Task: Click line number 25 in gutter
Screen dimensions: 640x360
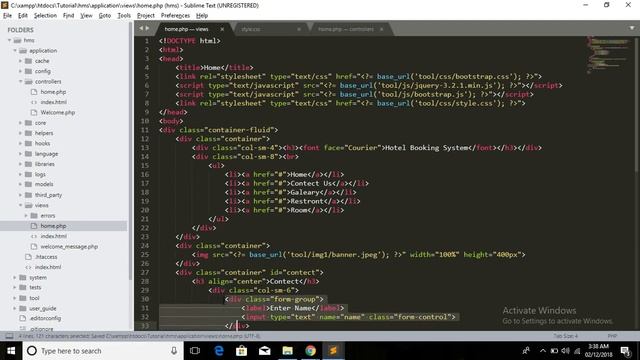Action: pos(144,255)
